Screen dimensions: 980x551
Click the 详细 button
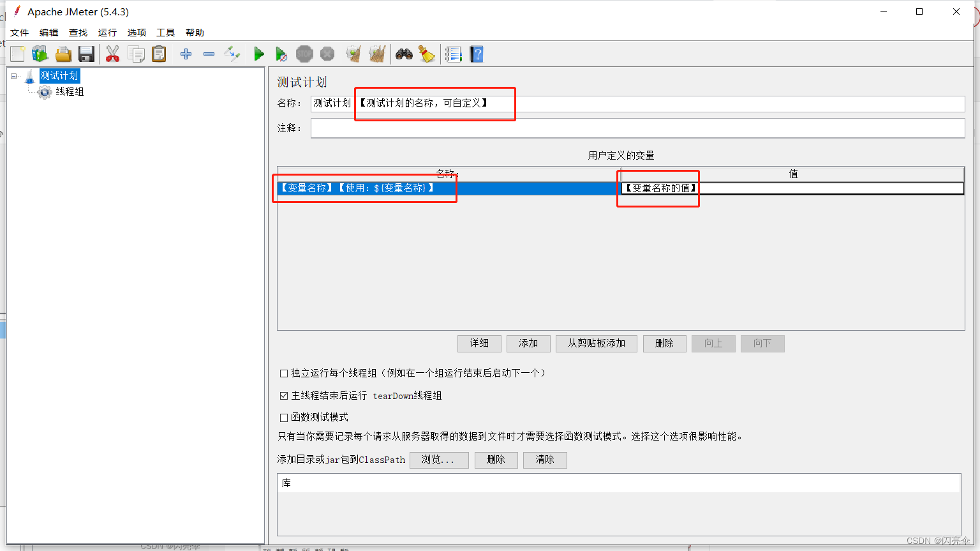point(479,343)
